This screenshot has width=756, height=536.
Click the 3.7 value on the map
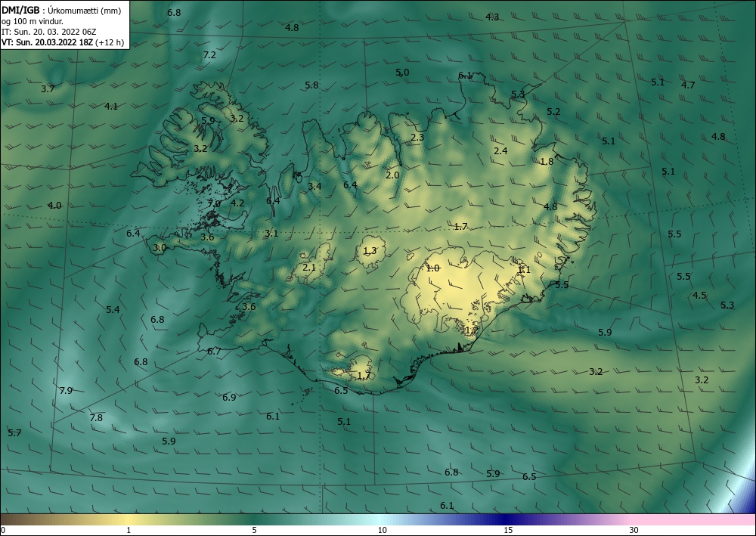[x=48, y=88]
